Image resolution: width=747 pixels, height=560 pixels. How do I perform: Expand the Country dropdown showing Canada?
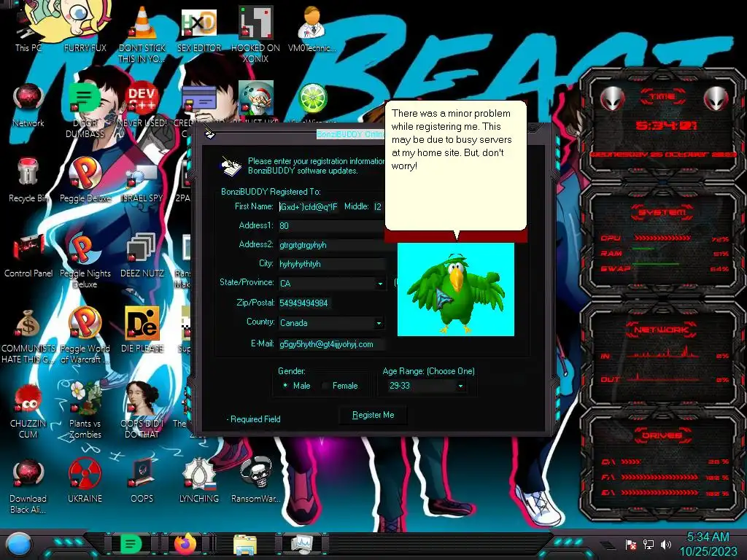[x=379, y=323]
